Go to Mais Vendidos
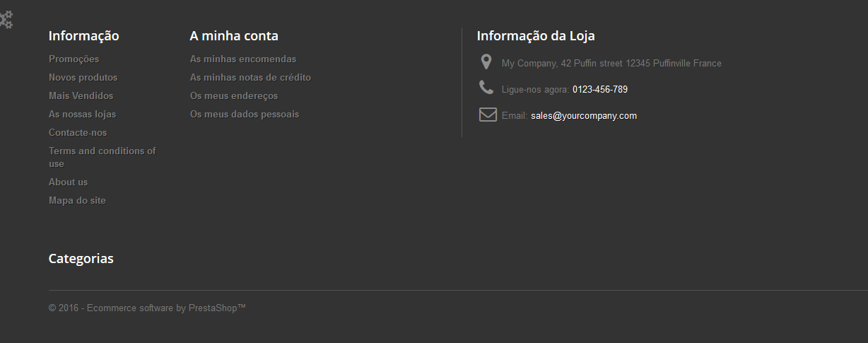868x343 pixels. click(x=81, y=95)
